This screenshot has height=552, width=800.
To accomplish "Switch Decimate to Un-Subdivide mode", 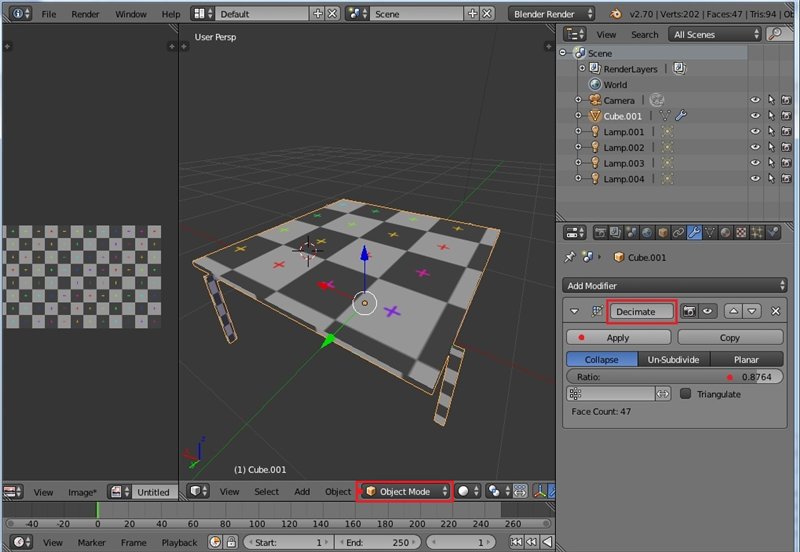I will (673, 359).
